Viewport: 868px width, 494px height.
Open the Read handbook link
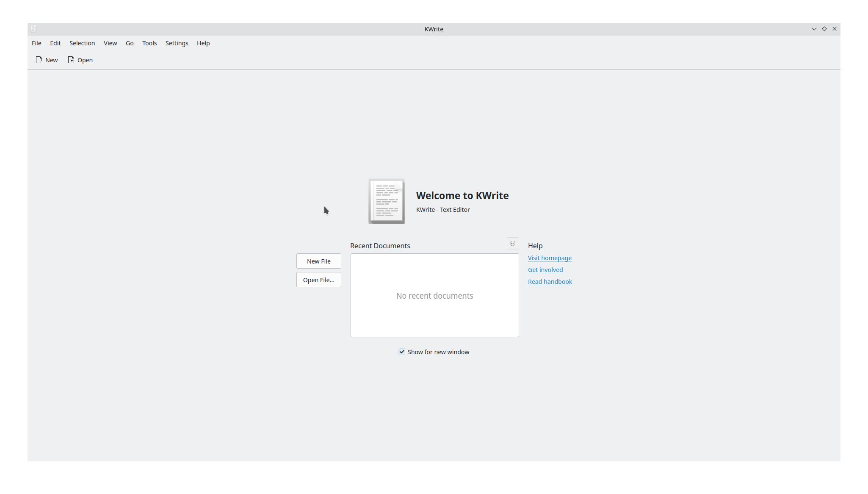click(550, 282)
